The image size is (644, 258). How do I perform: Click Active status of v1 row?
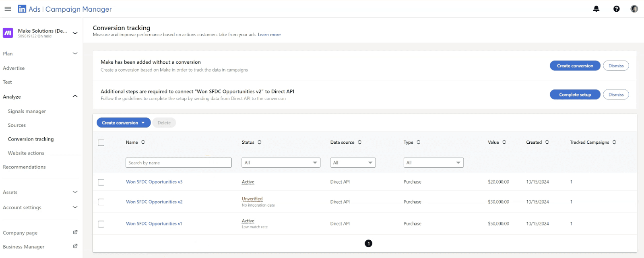248,221
